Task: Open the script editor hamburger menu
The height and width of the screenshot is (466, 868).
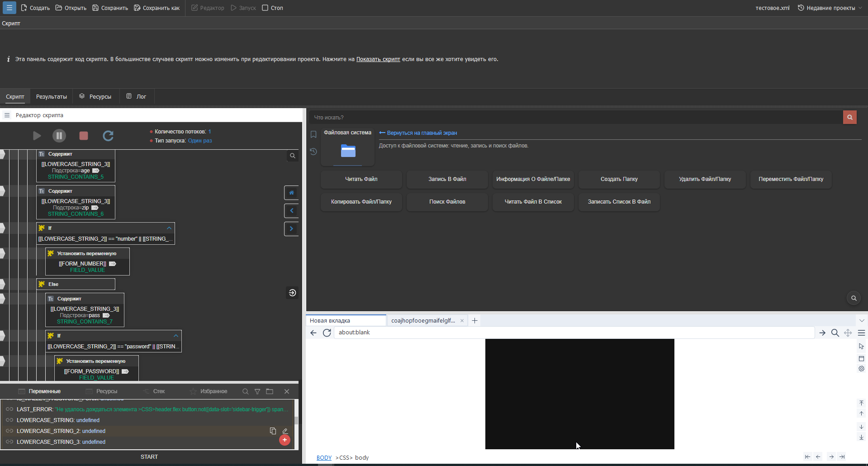Action: tap(7, 115)
